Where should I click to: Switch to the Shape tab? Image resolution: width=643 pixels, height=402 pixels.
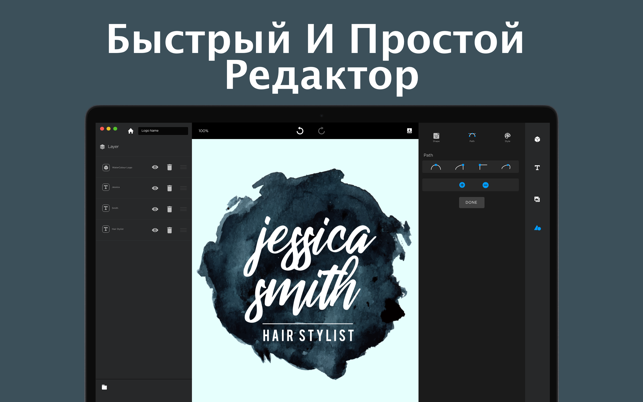tap(436, 137)
